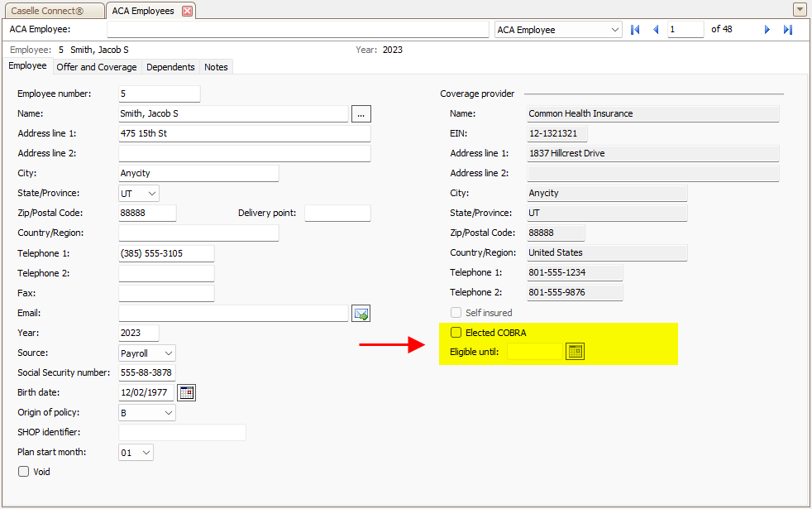
Task: Click the provider Telephone 1 field
Action: point(575,272)
